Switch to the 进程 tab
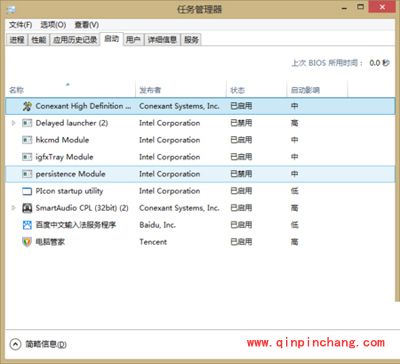Image resolution: width=400 pixels, height=364 pixels. [x=17, y=40]
